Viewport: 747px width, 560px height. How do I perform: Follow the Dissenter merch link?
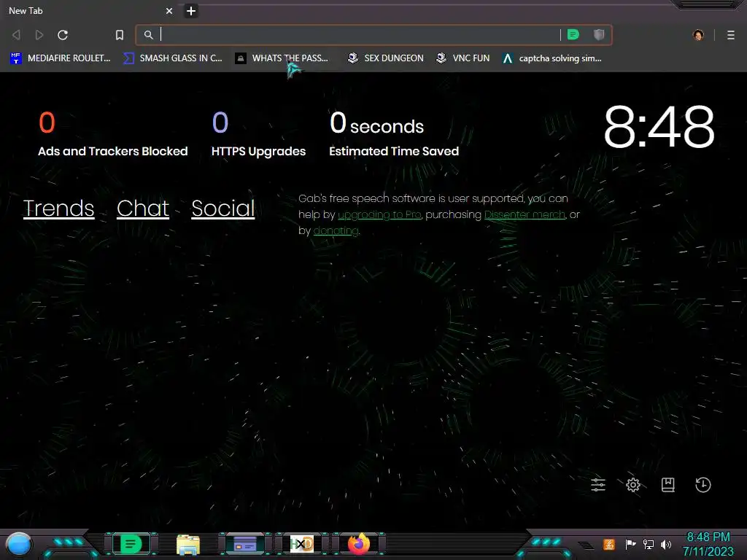point(525,215)
